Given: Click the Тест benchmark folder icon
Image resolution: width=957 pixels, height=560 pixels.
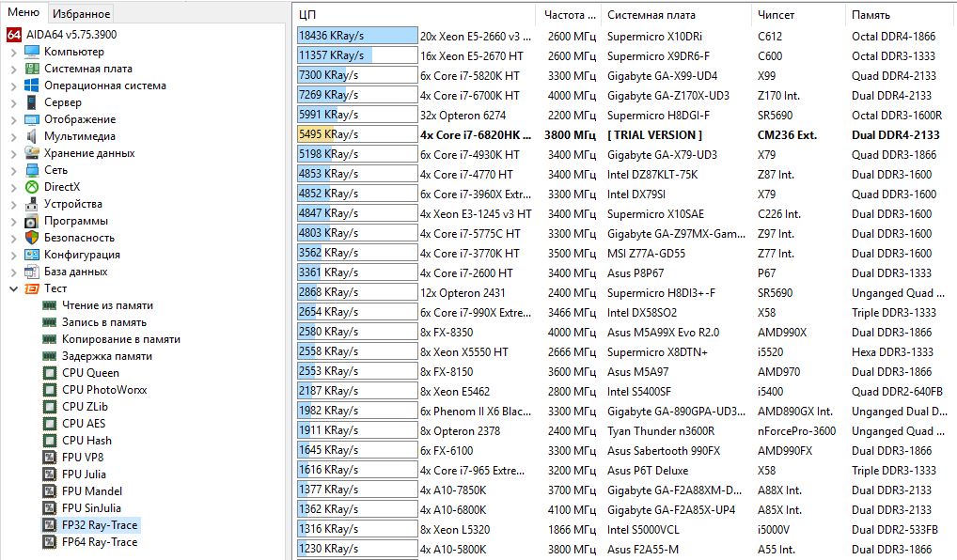Looking at the screenshot, I should point(32,288).
